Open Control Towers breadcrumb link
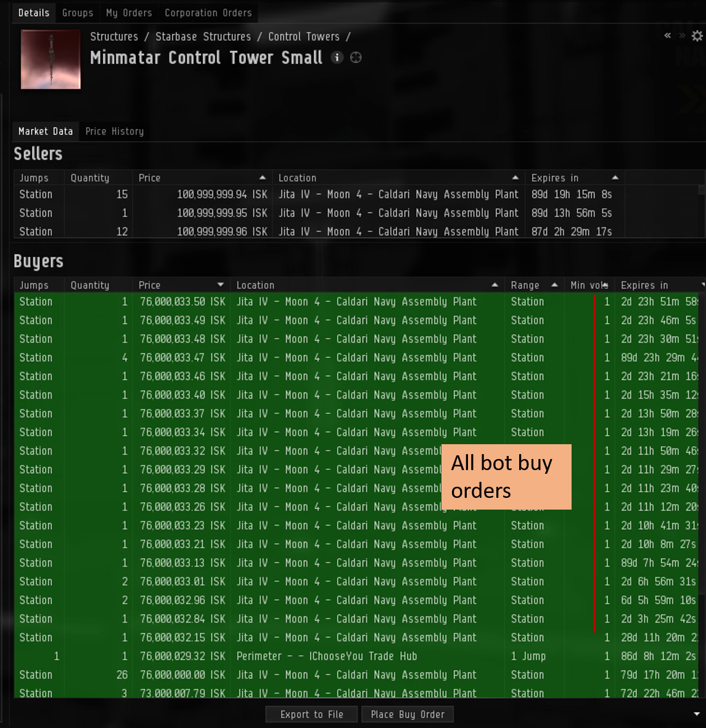 click(x=303, y=36)
